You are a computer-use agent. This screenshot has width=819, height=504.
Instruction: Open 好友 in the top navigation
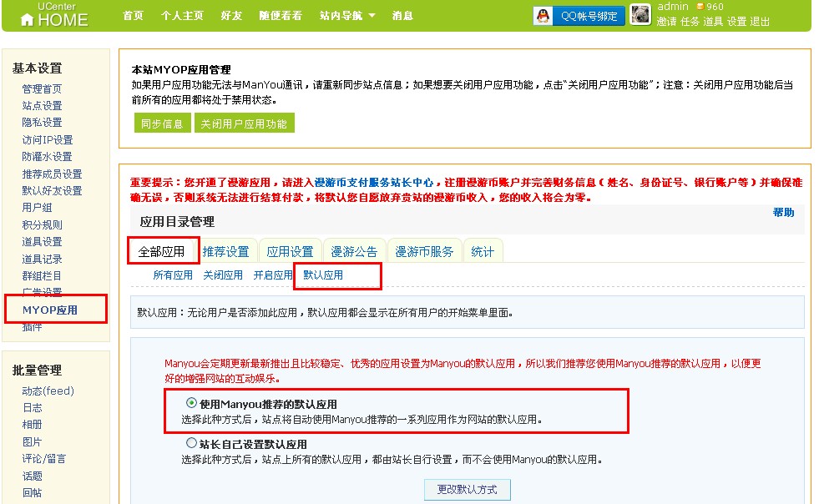pos(231,16)
